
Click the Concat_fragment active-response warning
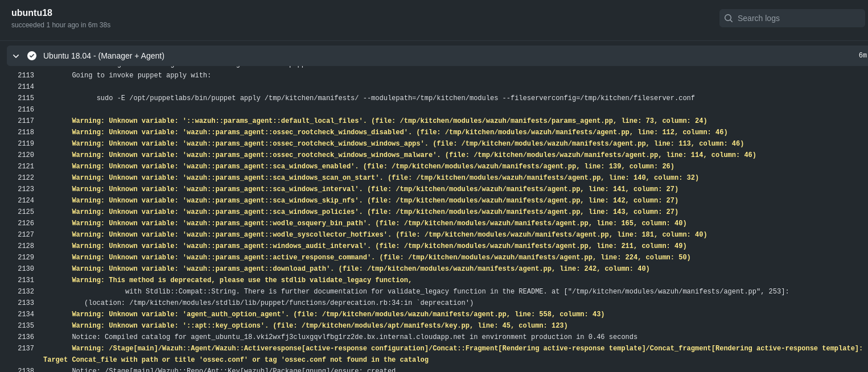tap(453, 354)
